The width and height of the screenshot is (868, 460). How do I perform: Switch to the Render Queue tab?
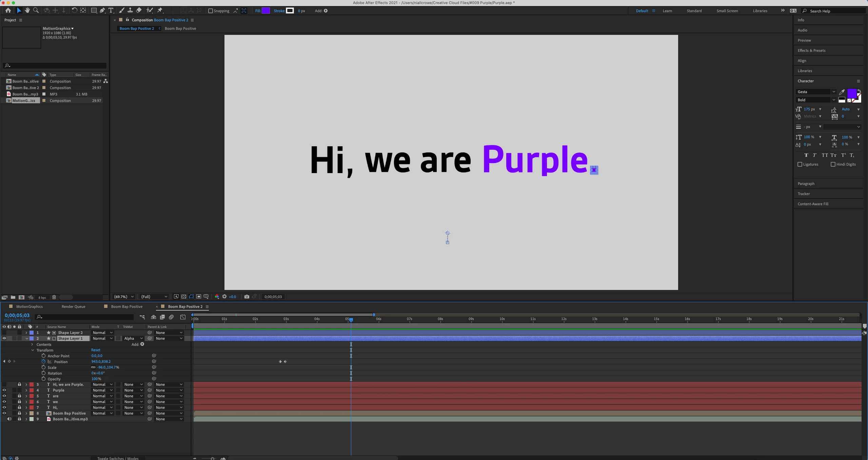(x=73, y=307)
